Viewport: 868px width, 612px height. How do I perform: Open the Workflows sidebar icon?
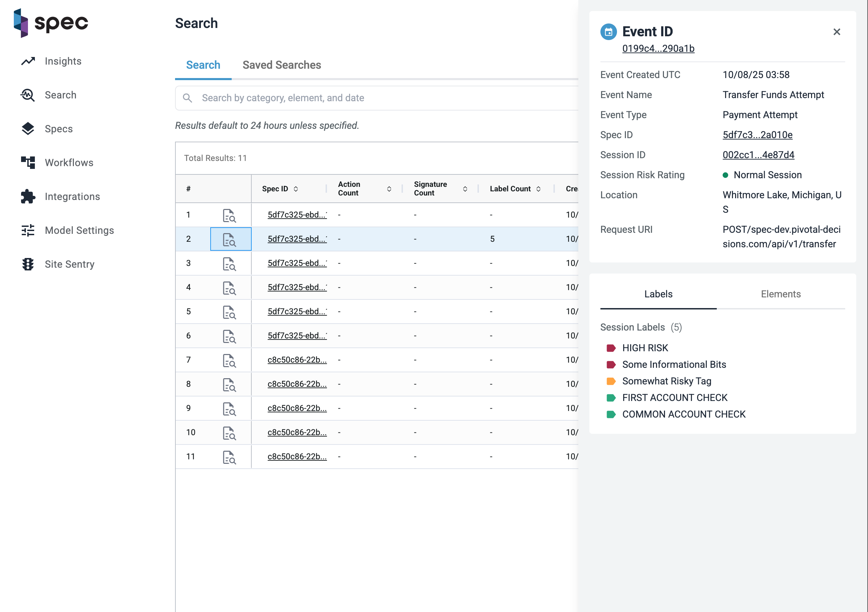tap(28, 163)
